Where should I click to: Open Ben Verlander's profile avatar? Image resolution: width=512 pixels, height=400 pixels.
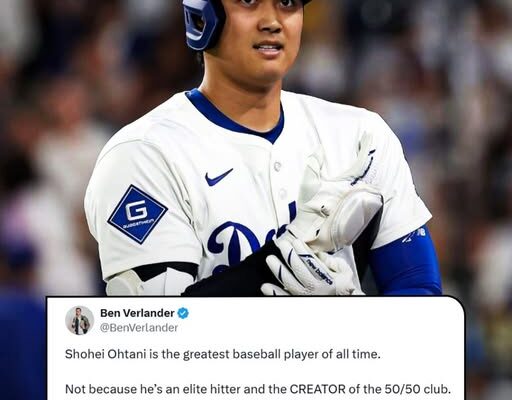(x=80, y=320)
